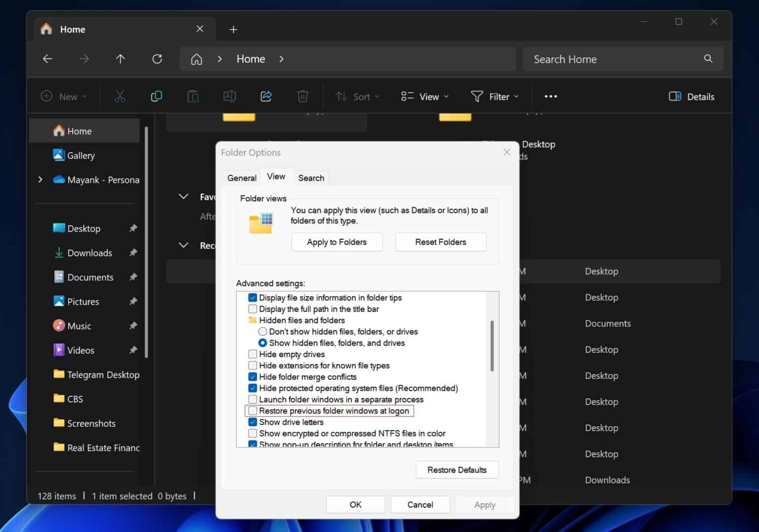Switch to the Search tab
Image resolution: width=759 pixels, height=532 pixels.
click(311, 177)
